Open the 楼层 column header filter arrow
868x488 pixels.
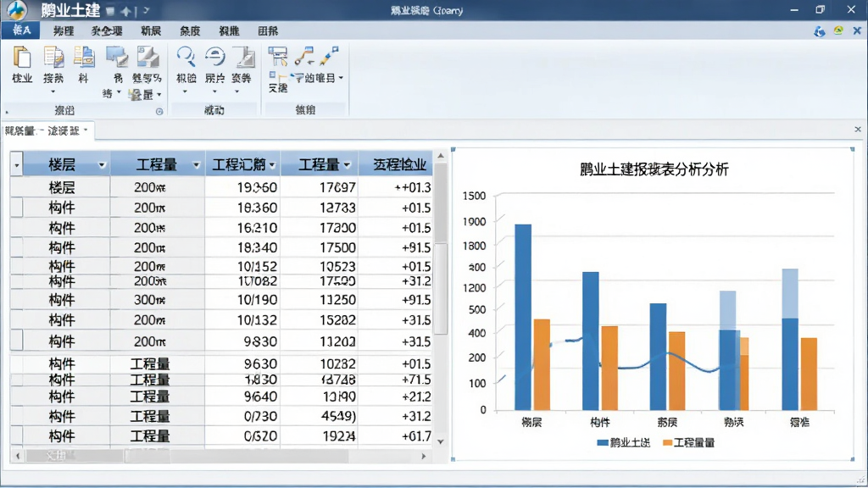(x=102, y=165)
